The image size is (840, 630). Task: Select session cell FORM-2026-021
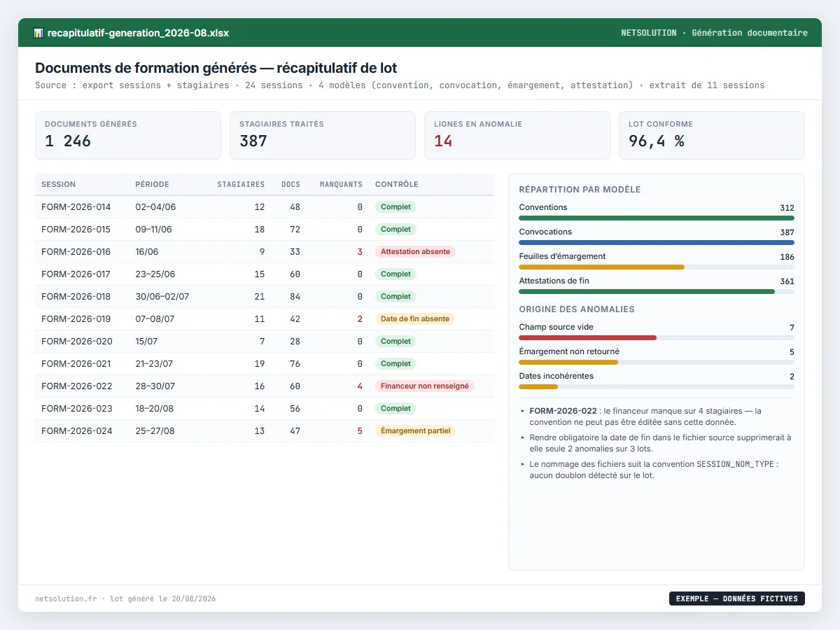point(76,364)
